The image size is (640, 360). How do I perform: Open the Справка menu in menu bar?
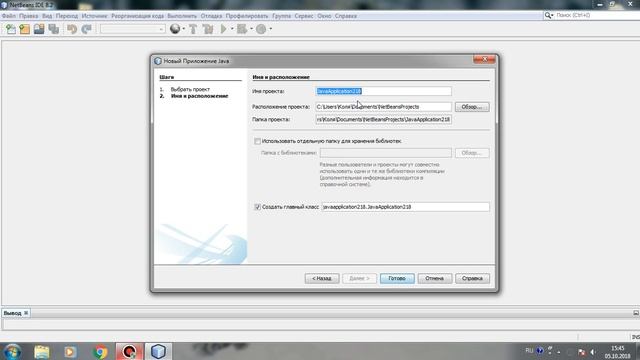pos(346,16)
